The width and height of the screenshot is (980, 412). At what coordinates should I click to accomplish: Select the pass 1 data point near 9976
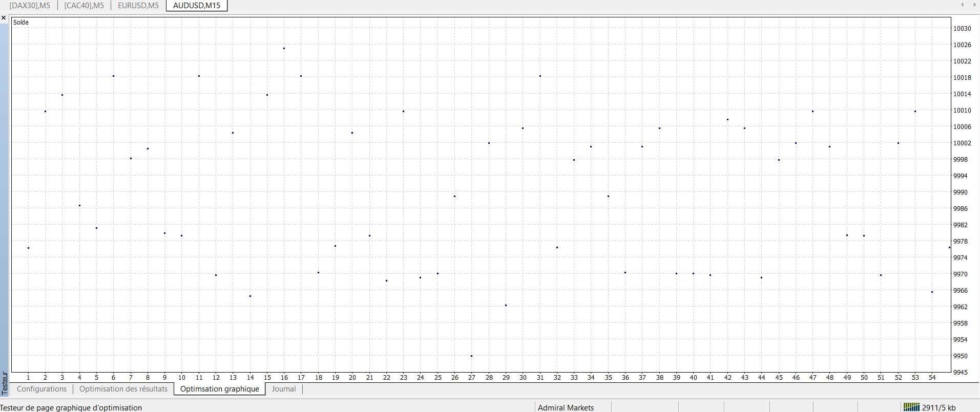click(28, 248)
